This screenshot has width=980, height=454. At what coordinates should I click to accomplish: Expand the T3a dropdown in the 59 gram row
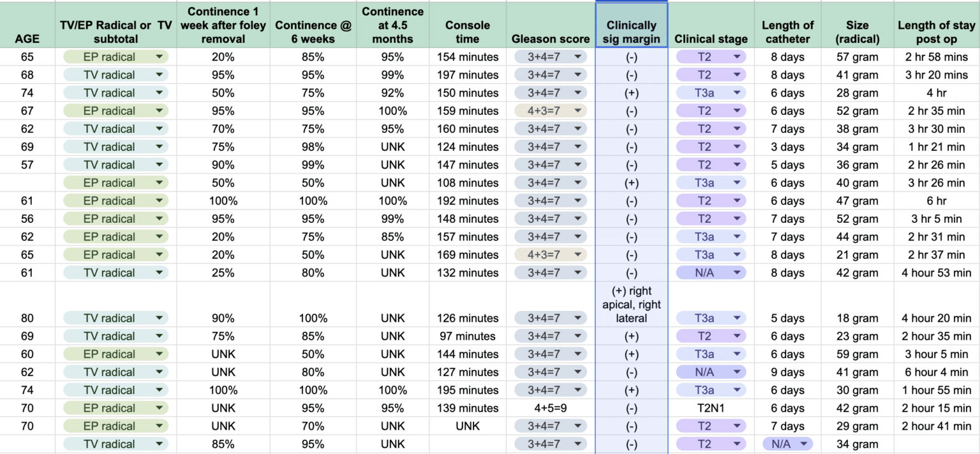point(737,354)
